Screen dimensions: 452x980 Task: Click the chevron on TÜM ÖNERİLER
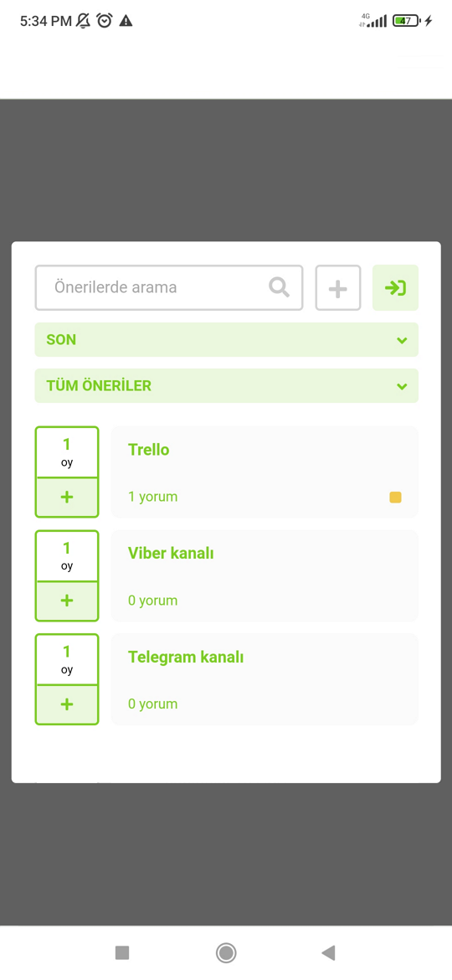402,386
